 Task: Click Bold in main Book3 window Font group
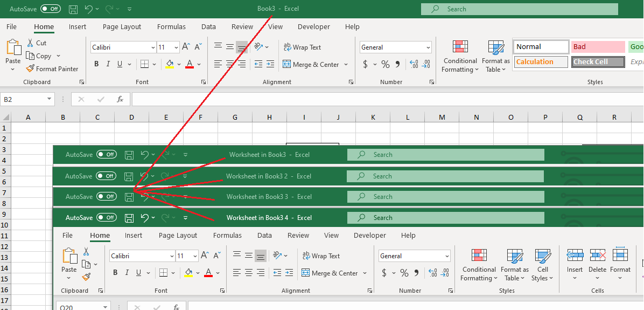(x=96, y=64)
